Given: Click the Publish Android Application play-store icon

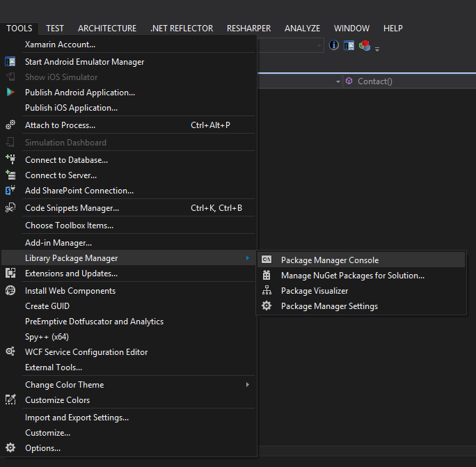Looking at the screenshot, I should (10, 92).
